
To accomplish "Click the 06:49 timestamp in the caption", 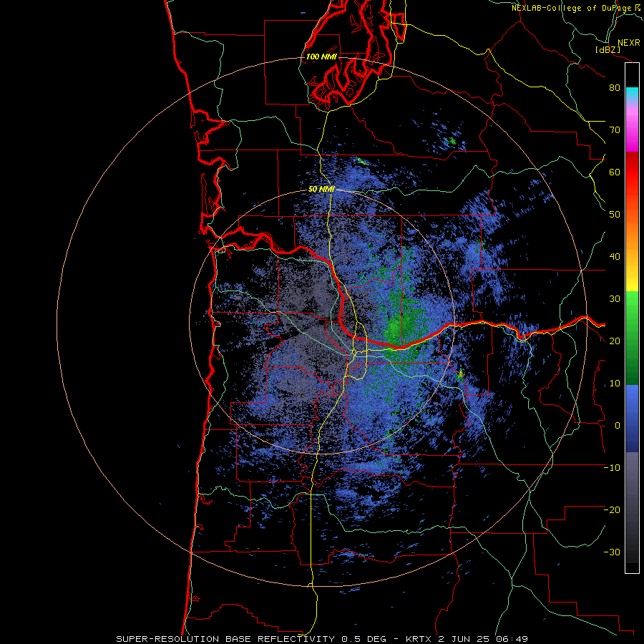I will click(514, 639).
